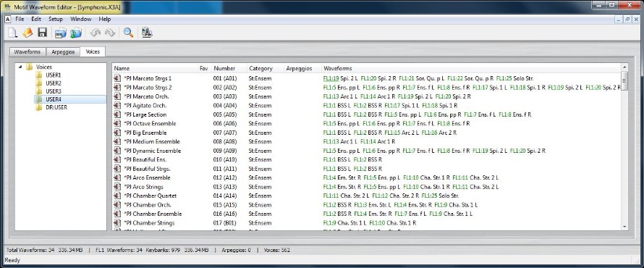
Task: Click the Redo arrow toolbar icon
Action: (110, 33)
